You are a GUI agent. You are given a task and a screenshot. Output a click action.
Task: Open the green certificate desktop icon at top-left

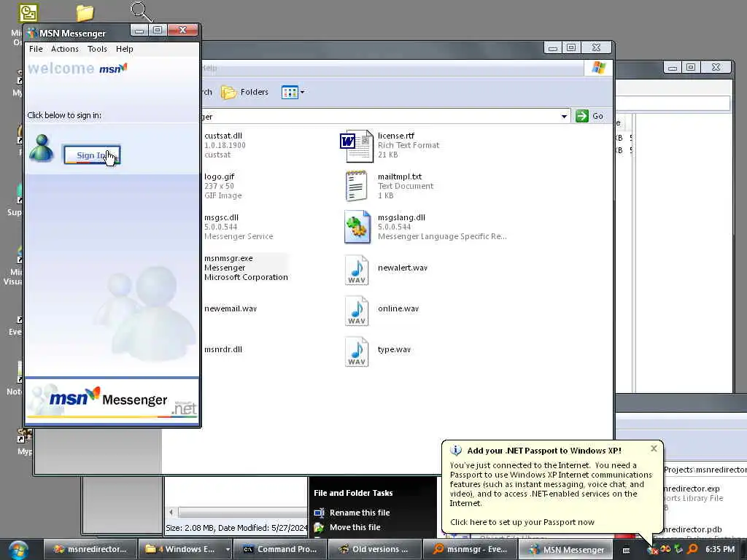[28, 13]
